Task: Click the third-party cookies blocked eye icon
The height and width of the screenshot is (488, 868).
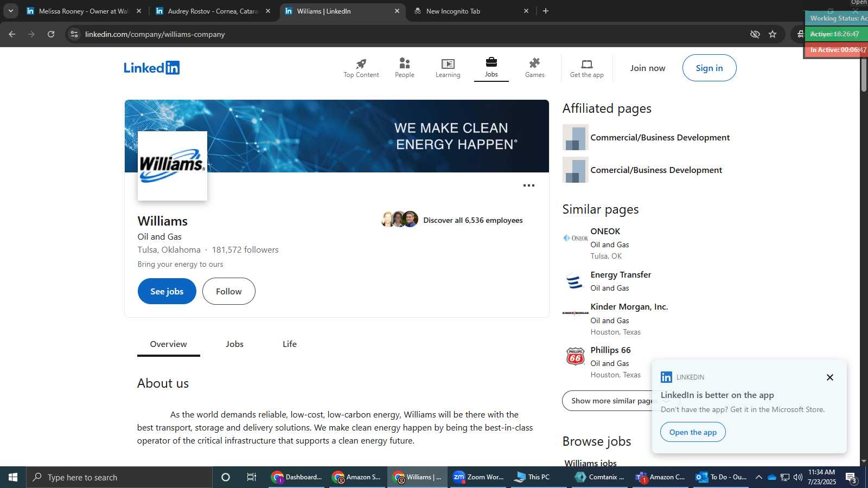Action: [x=755, y=34]
